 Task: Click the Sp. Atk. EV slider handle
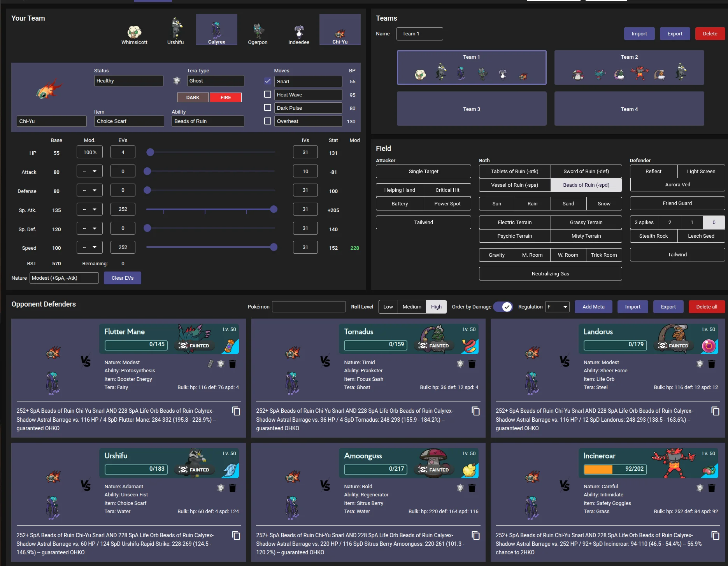click(x=274, y=209)
